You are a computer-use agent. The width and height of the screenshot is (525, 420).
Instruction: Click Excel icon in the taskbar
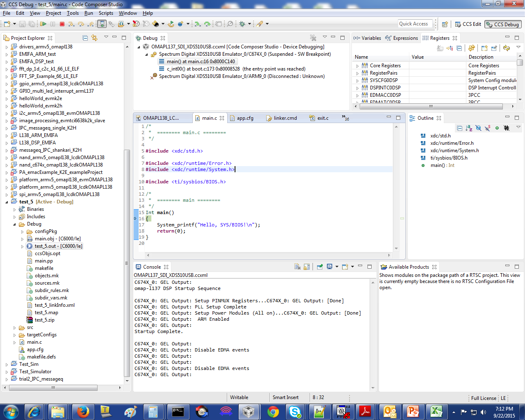(436, 411)
